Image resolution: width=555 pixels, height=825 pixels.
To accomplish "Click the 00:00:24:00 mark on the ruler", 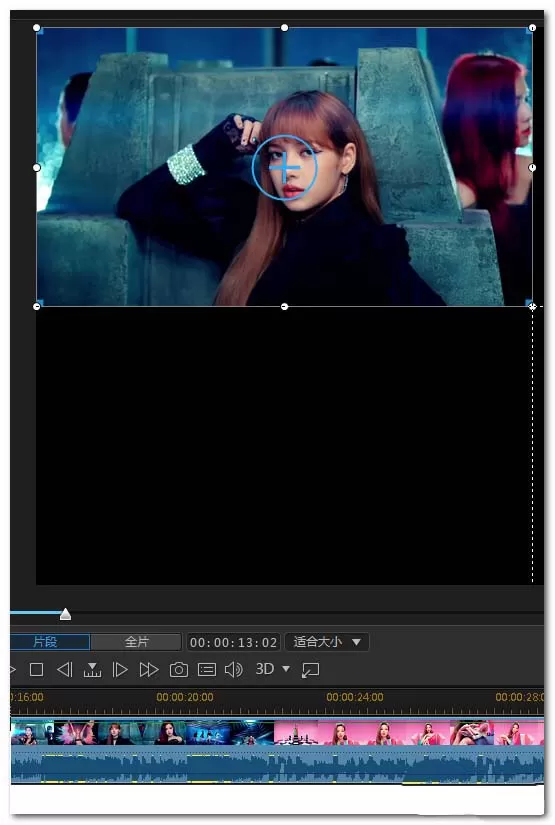I will tap(355, 697).
